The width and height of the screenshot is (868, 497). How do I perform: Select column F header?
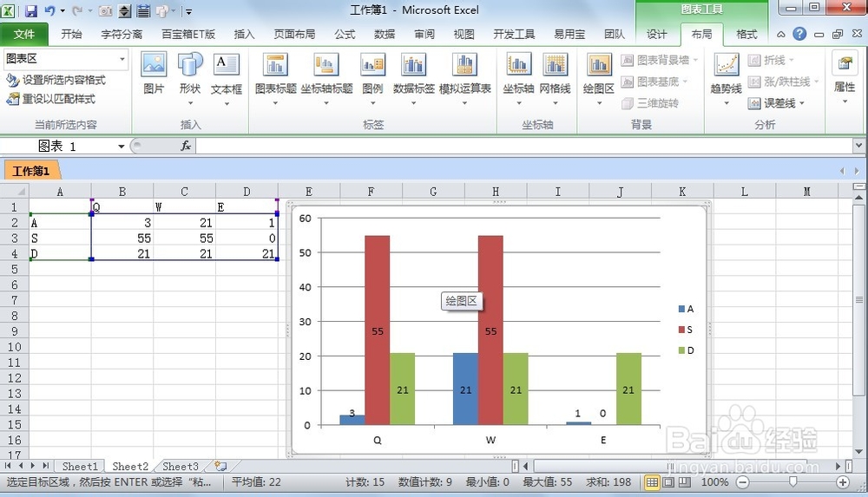coord(371,192)
